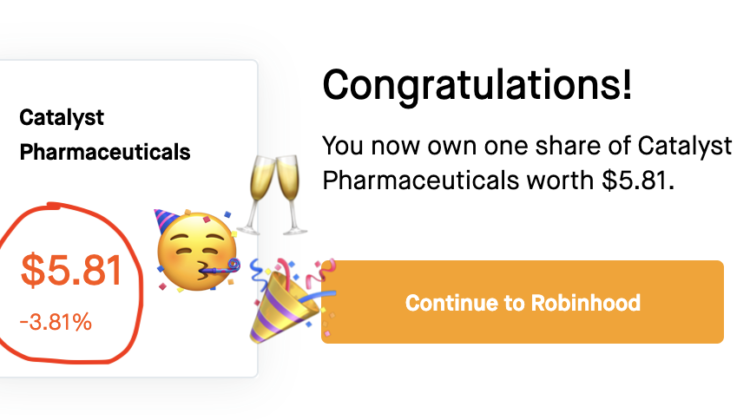The width and height of the screenshot is (750, 420).
Task: Click the large orange $5.81 price
Action: pos(71,271)
